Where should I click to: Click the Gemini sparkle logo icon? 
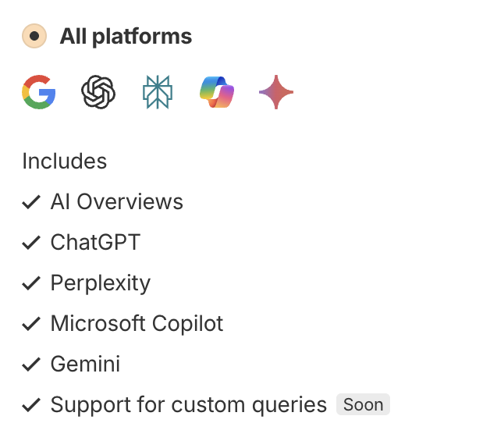coord(276,94)
